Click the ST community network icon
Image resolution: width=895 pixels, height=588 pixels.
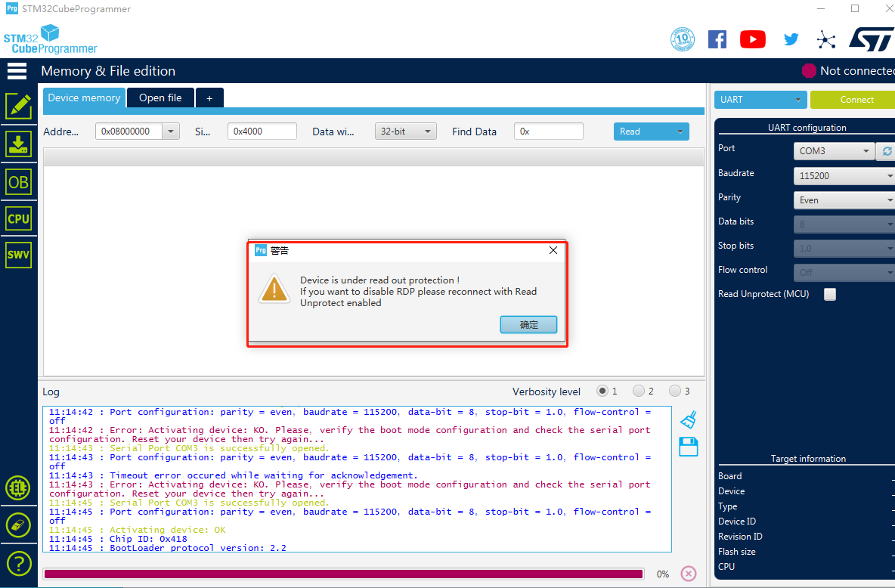[x=826, y=39]
